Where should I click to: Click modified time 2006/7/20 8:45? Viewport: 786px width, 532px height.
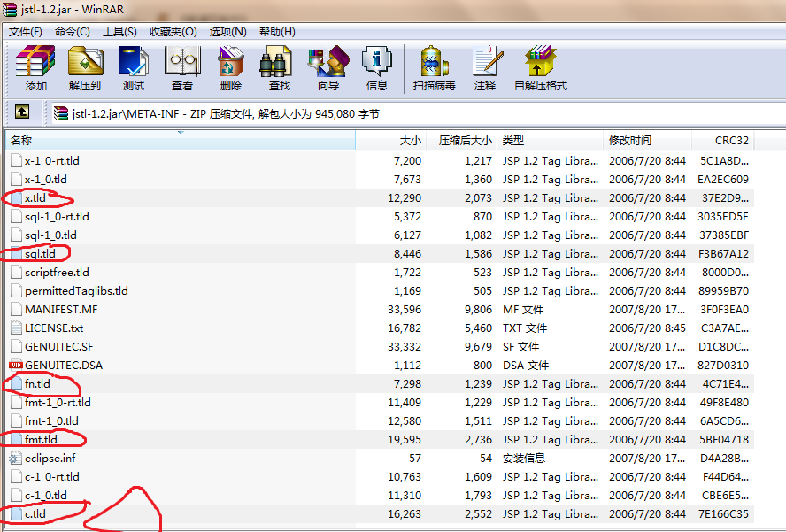(648, 328)
